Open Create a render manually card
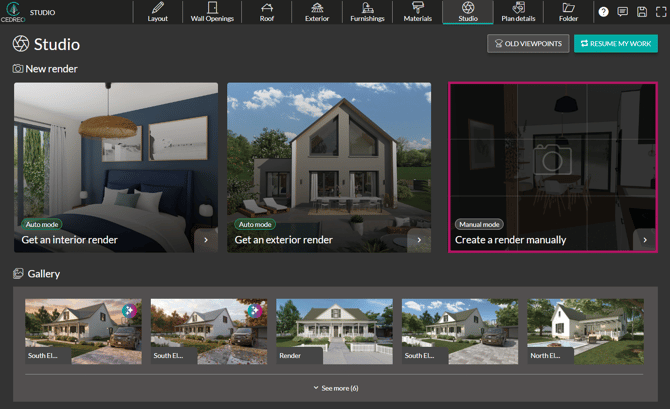Viewport: 670px width, 409px height. coord(553,167)
